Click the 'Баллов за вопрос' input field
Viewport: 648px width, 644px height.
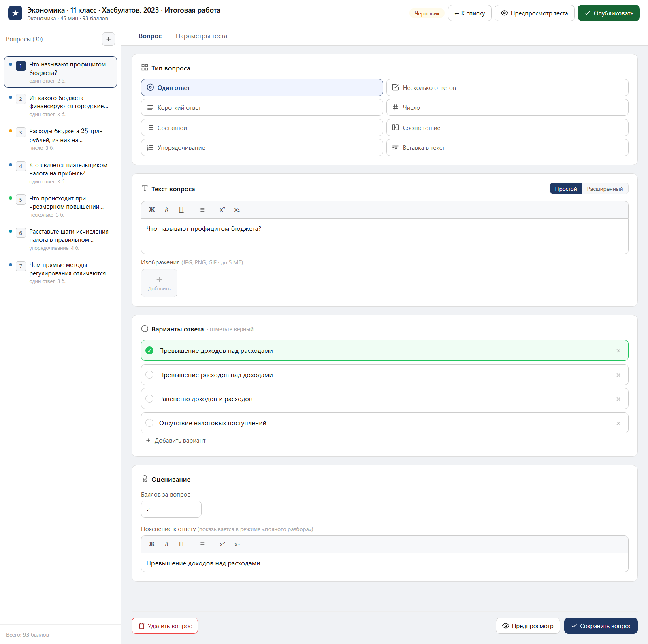coord(171,509)
